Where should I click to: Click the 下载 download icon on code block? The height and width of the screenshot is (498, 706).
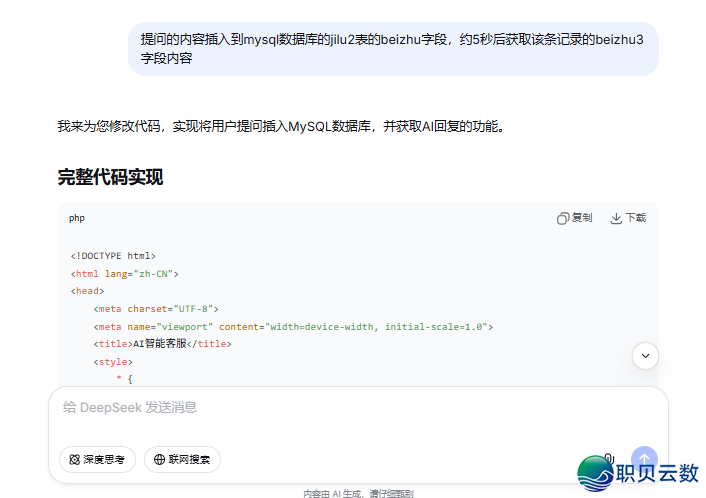coord(628,218)
